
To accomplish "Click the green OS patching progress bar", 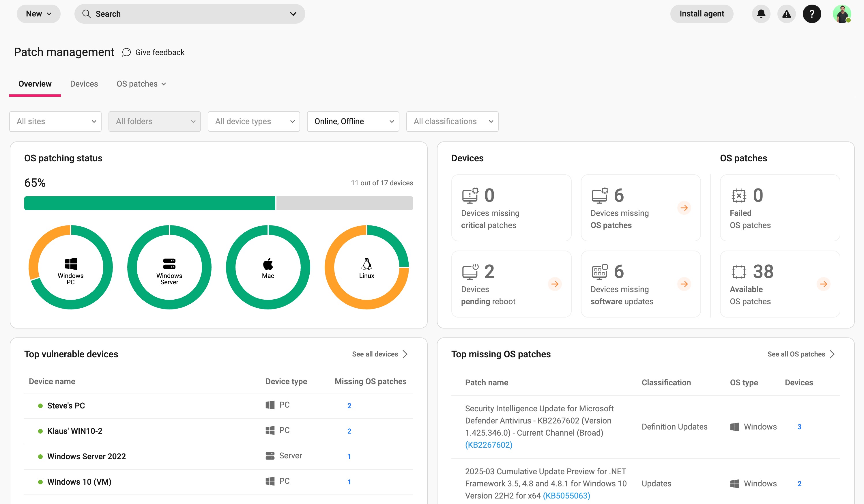I will tap(149, 203).
